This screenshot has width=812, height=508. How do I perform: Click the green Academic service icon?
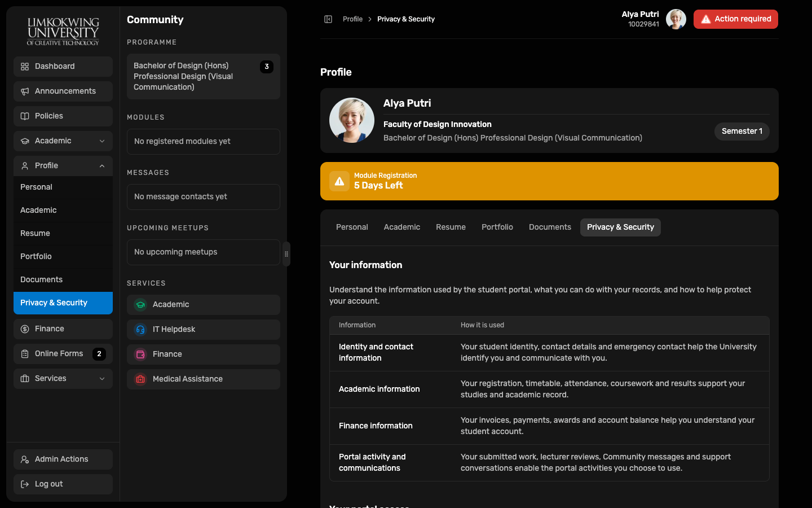point(140,305)
